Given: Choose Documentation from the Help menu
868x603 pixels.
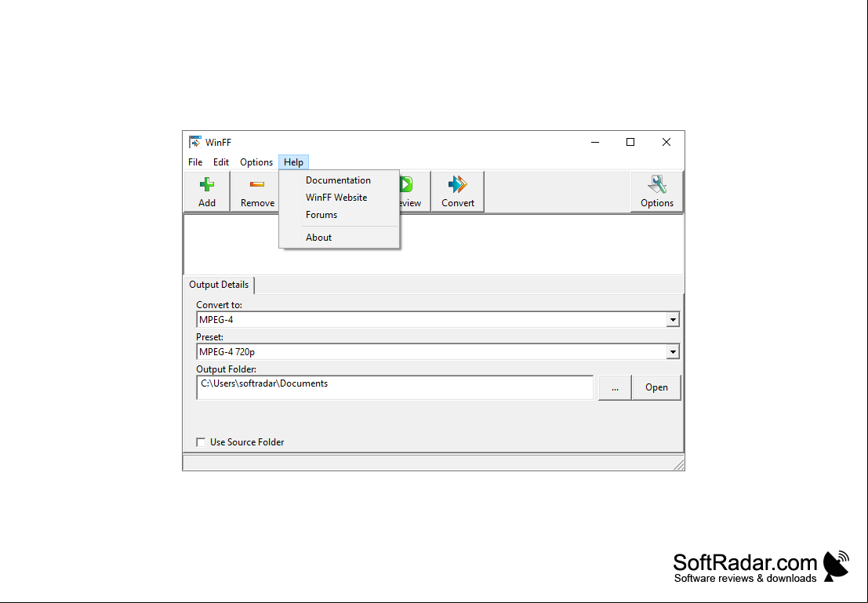Looking at the screenshot, I should click(339, 180).
